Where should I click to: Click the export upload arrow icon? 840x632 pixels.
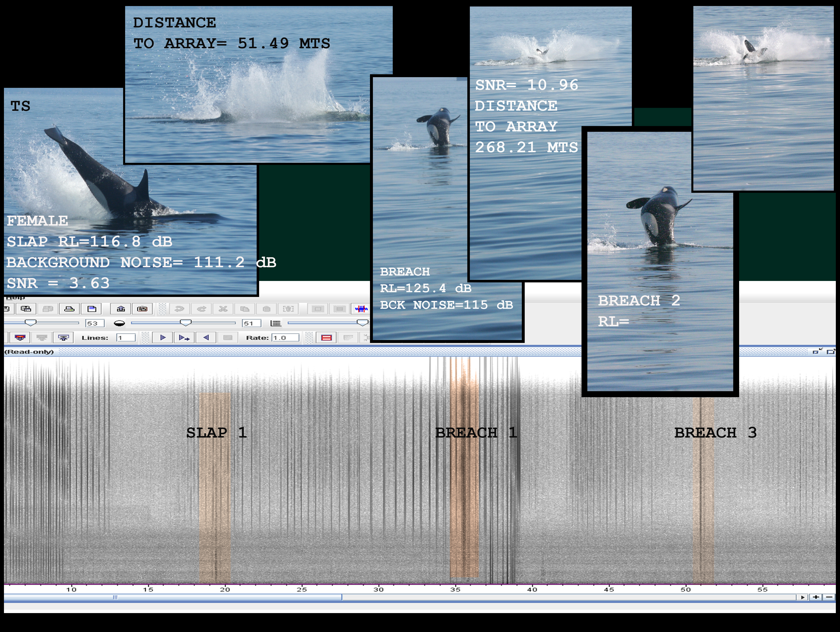coord(121,309)
